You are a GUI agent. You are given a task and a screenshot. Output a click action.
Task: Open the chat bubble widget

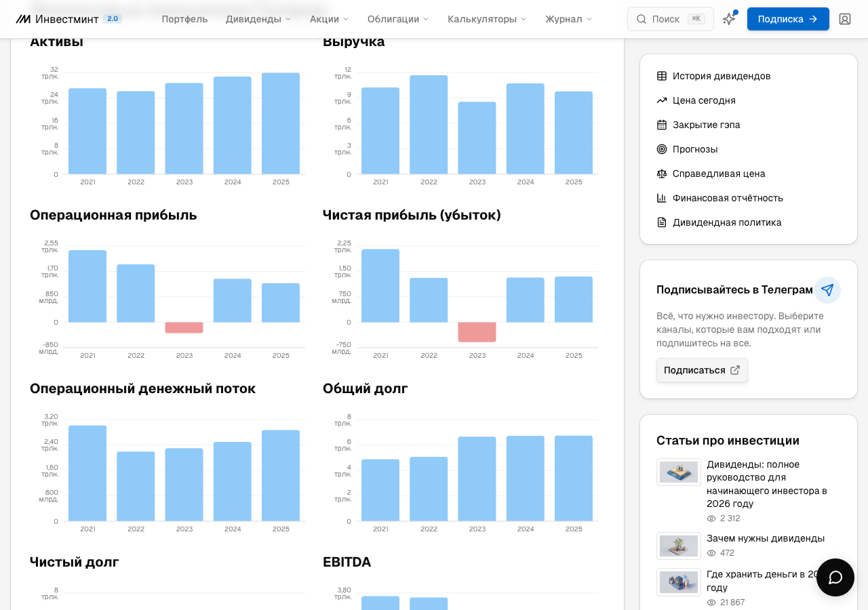(x=835, y=577)
